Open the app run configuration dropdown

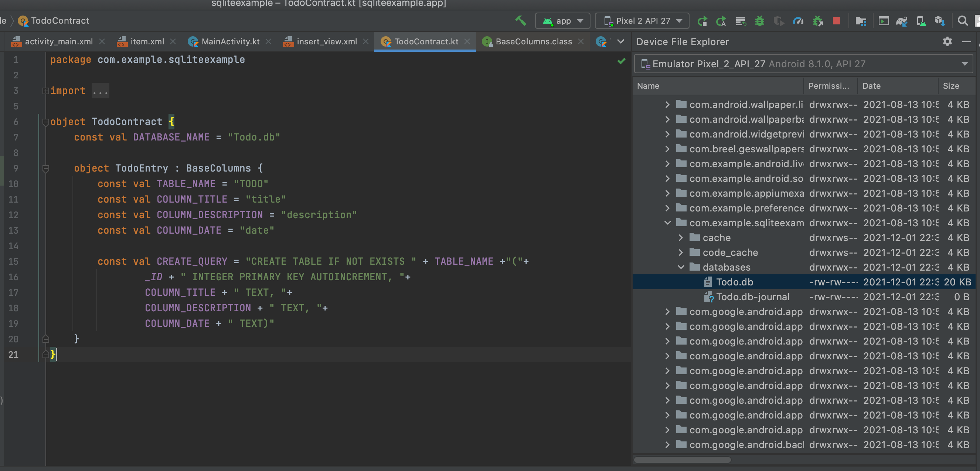[563, 21]
